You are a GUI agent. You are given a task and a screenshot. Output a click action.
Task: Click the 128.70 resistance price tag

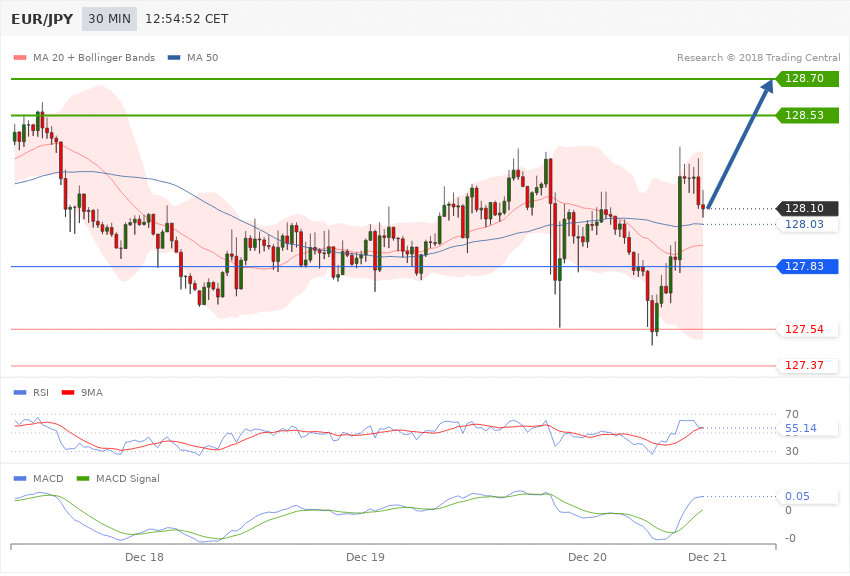pos(807,79)
